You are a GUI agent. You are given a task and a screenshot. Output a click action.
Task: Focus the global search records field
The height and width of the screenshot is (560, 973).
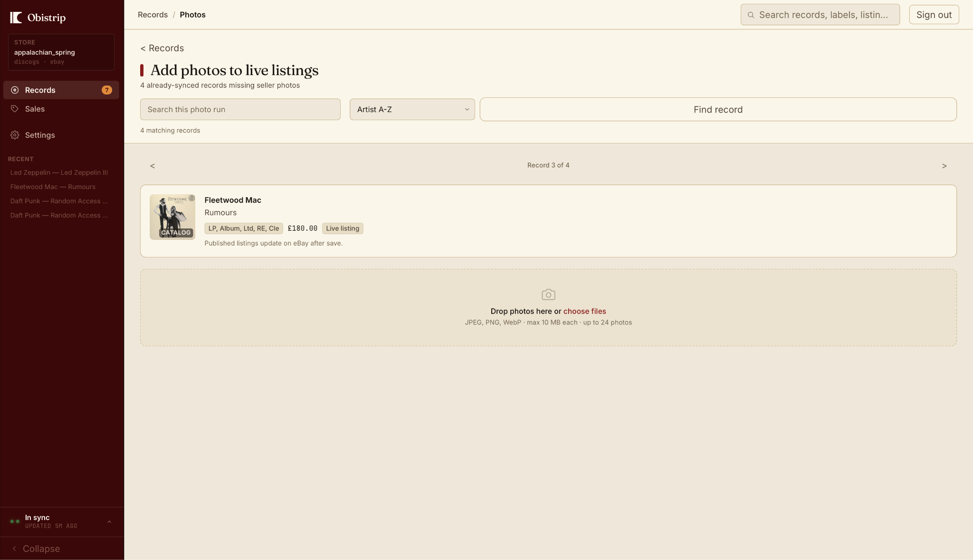[820, 15]
